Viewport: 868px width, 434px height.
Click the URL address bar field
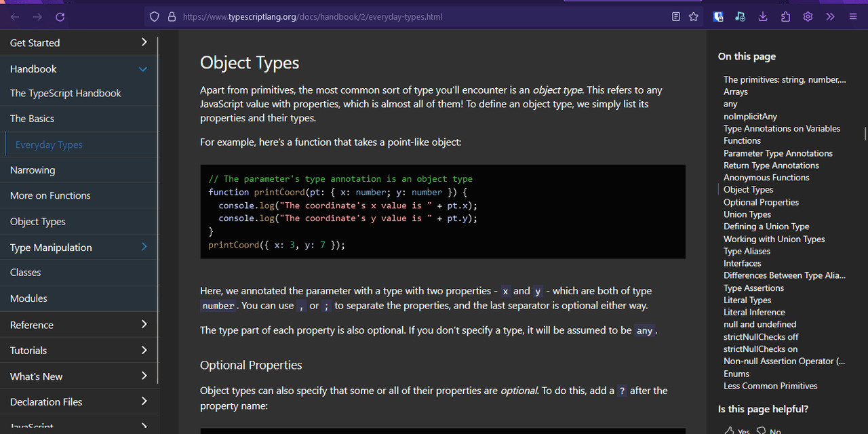click(407, 17)
